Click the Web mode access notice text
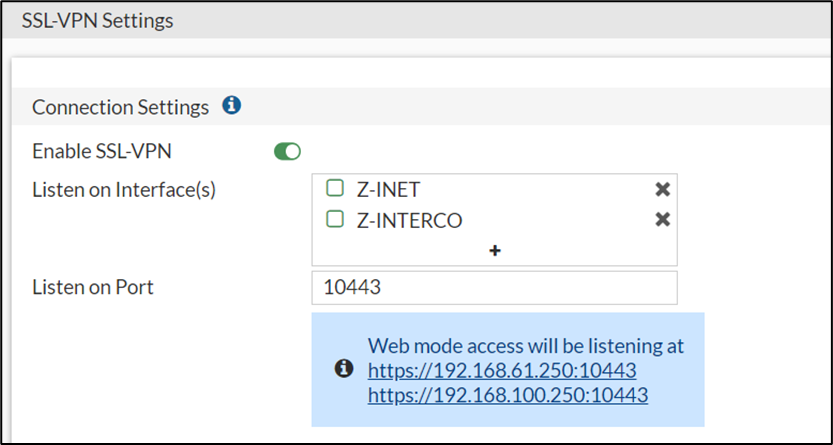Screen dimensions: 833x445 point(525,346)
